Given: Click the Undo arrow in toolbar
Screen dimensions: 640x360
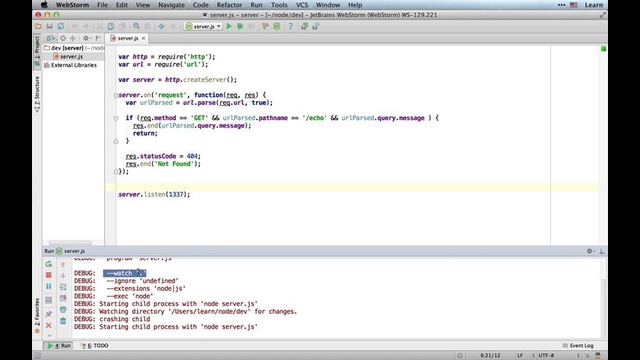Looking at the screenshot, I should pyautogui.click(x=75, y=26).
